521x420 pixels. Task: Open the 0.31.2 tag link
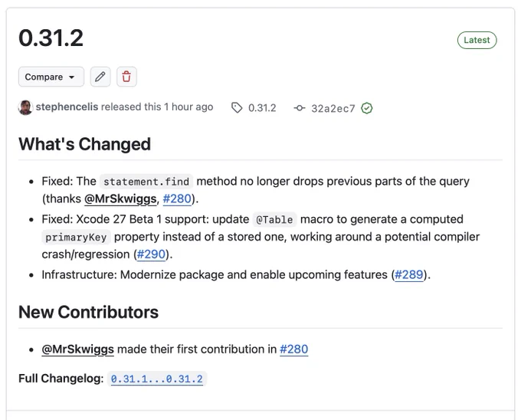coord(262,108)
